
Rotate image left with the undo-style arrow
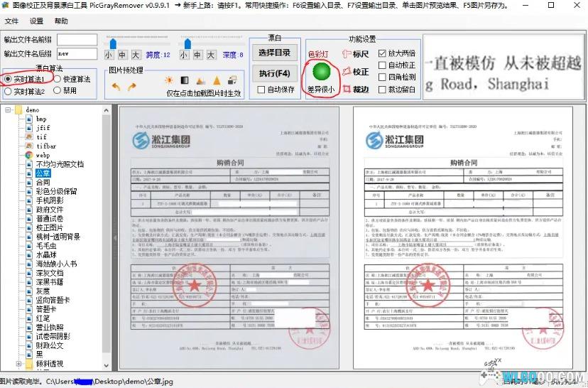tap(116, 87)
